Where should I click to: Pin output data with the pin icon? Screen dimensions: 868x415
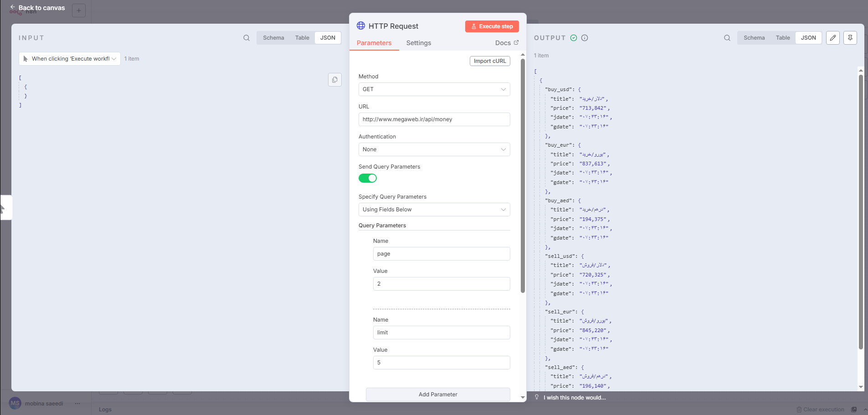[x=850, y=38]
